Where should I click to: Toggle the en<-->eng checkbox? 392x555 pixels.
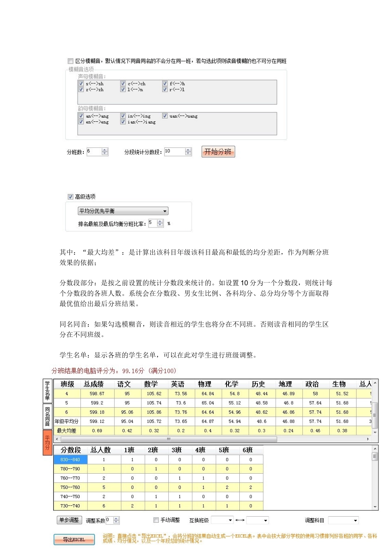(81, 122)
